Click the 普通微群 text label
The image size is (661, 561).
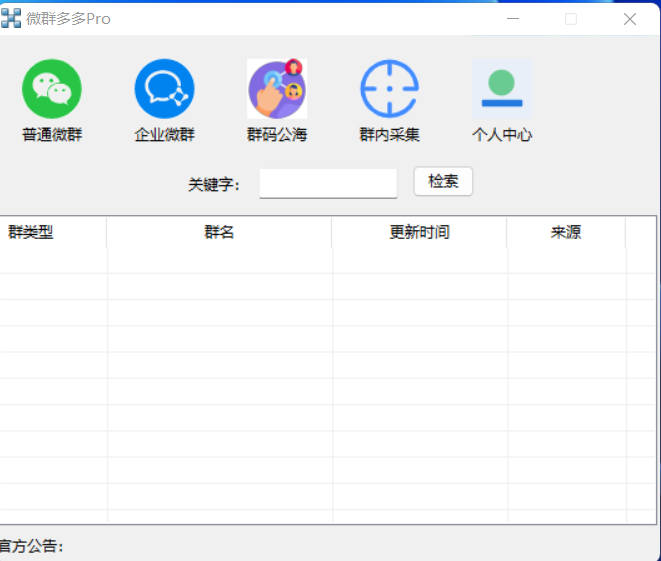[52, 135]
